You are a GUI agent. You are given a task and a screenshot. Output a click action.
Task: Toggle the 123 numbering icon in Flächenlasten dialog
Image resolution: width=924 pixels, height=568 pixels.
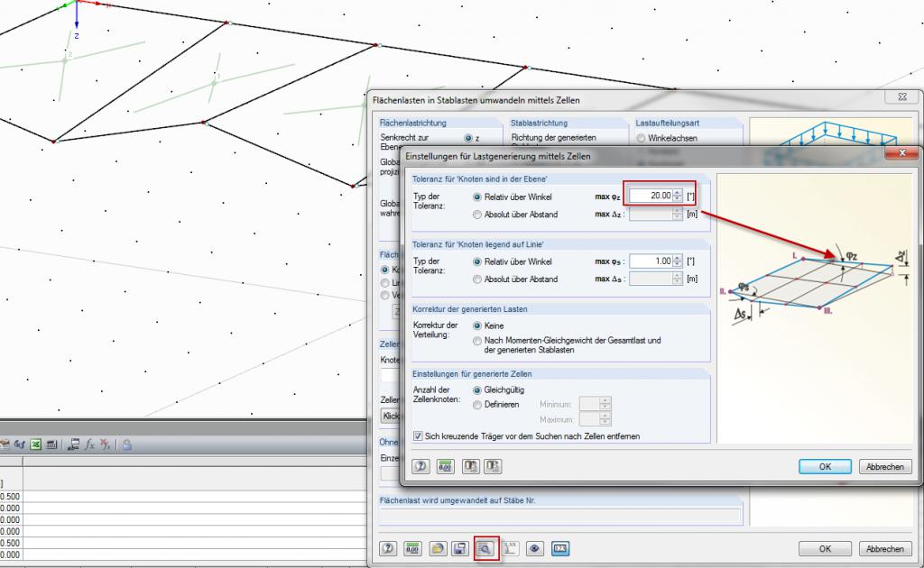point(560,548)
